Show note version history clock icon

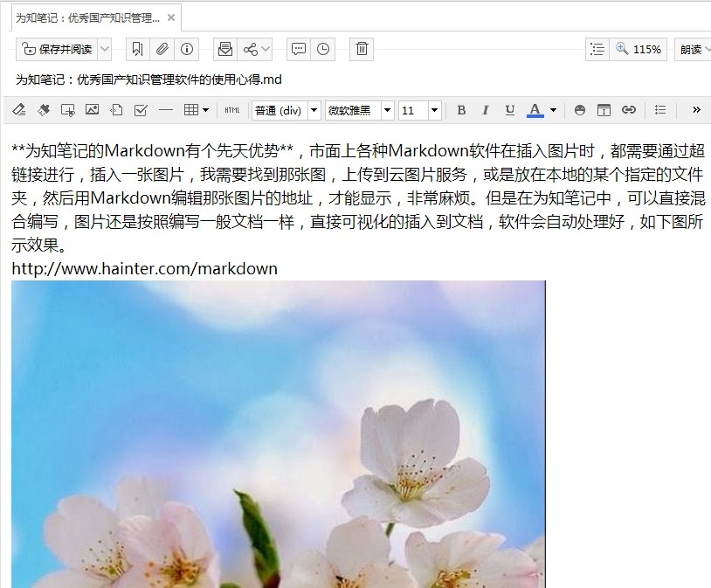click(x=323, y=49)
